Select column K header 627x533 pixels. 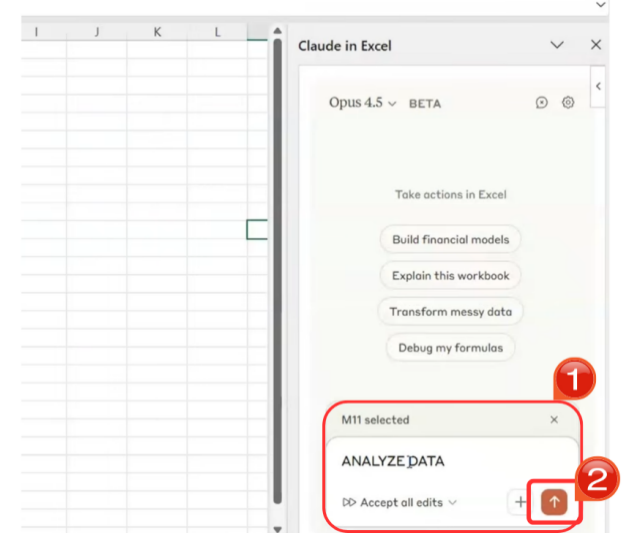(x=157, y=32)
